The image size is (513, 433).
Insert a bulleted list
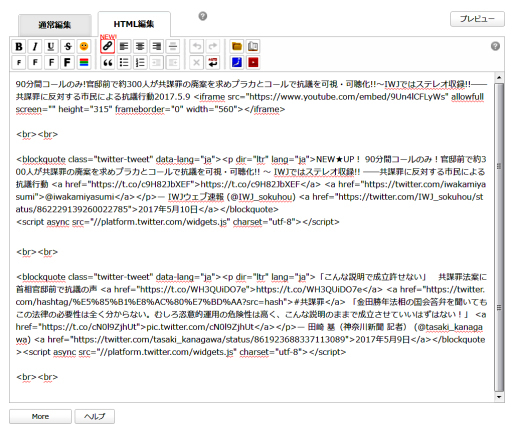click(x=124, y=63)
